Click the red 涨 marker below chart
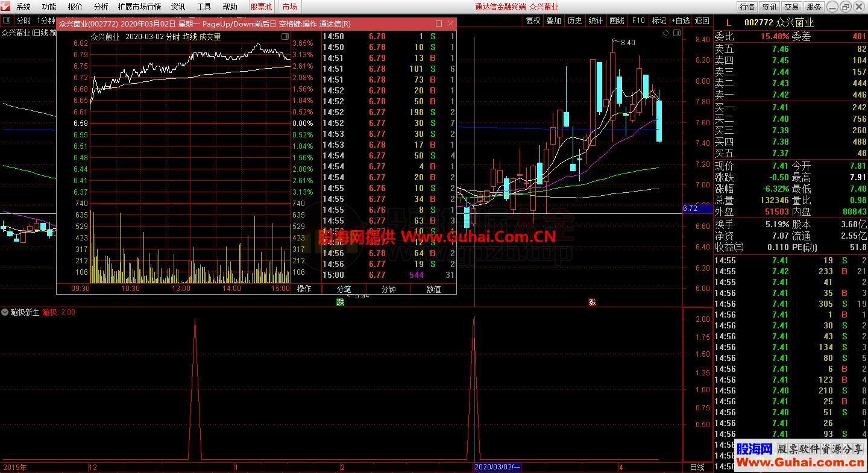The width and height of the screenshot is (868, 473). coord(592,302)
